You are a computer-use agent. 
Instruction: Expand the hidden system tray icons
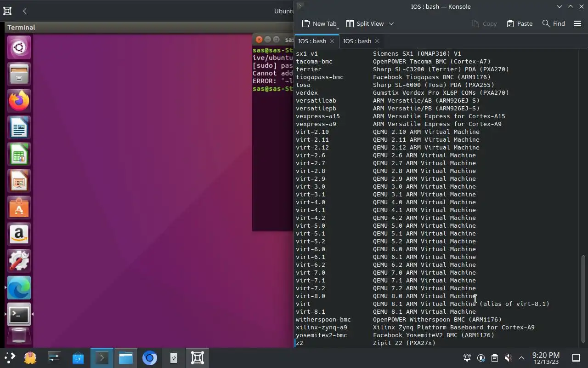point(521,358)
